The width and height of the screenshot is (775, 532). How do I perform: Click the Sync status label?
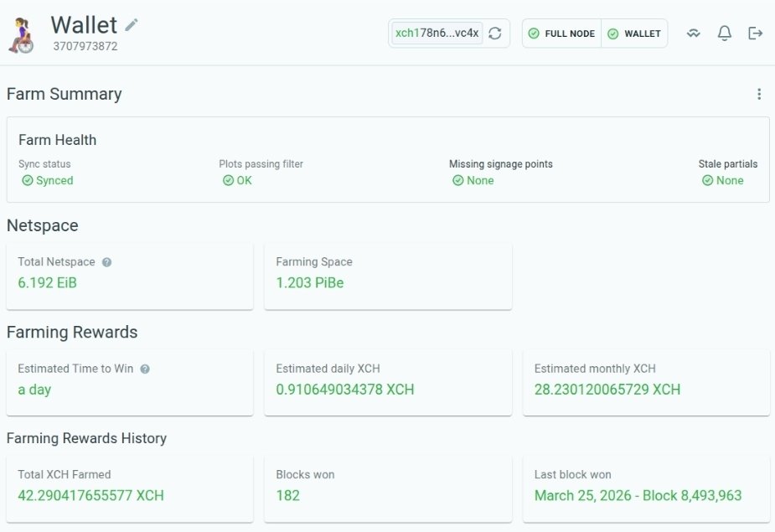pos(44,164)
